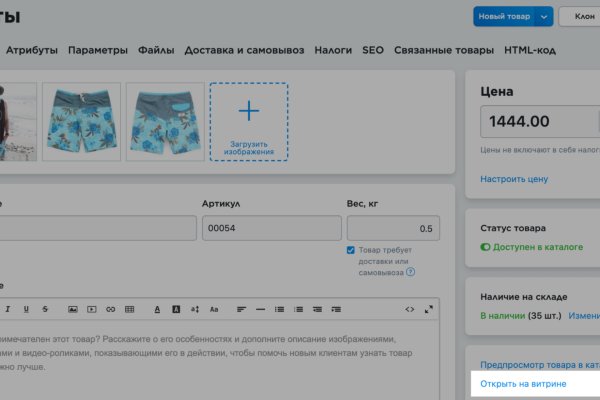This screenshot has height=400, width=600.
Task: Insert video via editor toolbar icon
Action: tap(92, 308)
